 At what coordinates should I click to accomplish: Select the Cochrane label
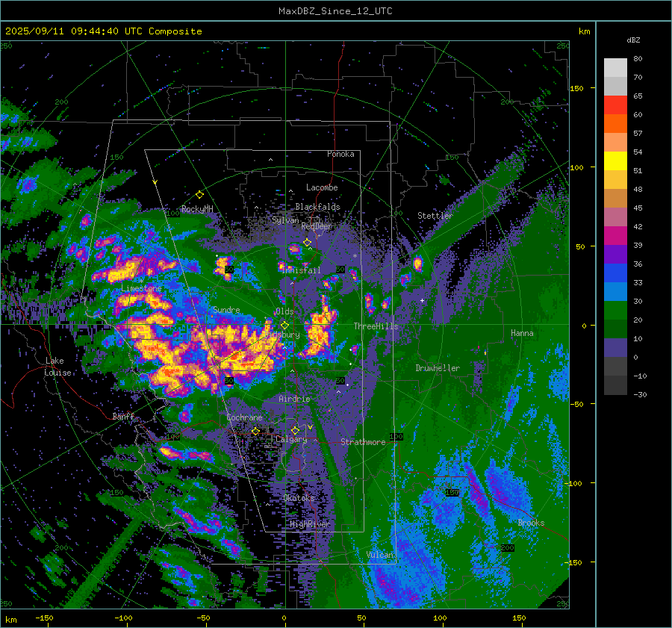244,417
